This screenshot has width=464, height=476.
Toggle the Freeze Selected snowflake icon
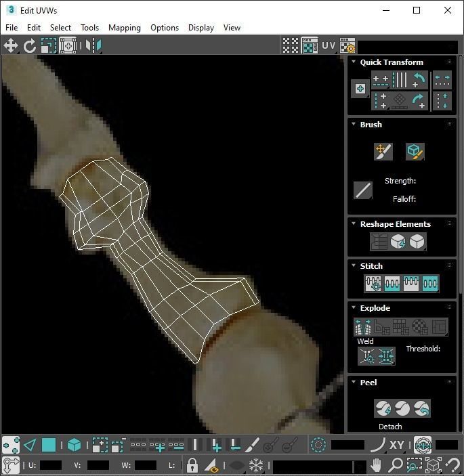(256, 464)
